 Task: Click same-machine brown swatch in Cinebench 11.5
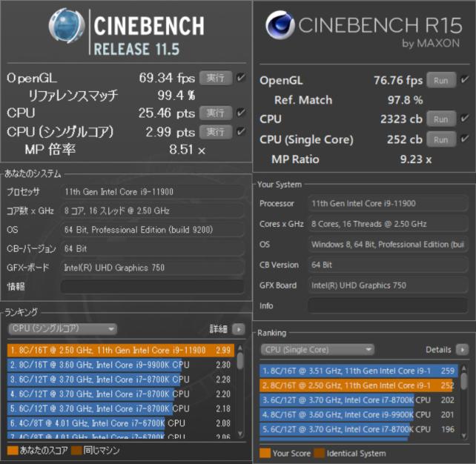(x=76, y=451)
